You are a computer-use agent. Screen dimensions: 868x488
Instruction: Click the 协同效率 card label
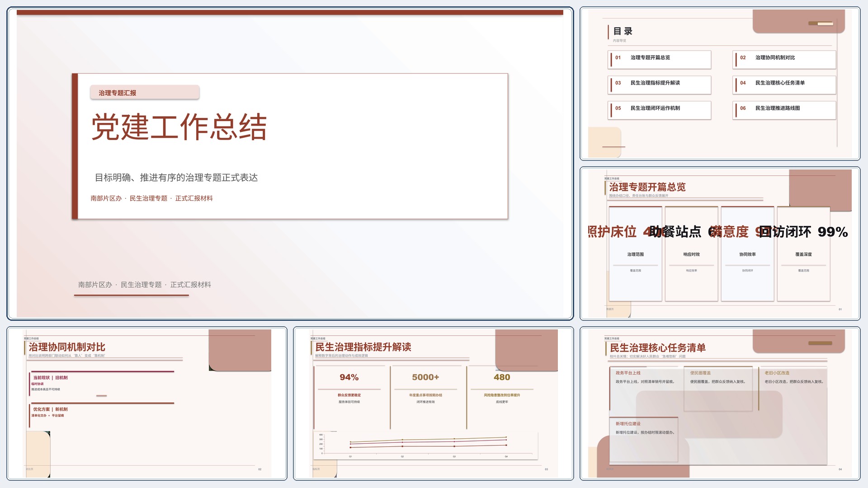747,254
